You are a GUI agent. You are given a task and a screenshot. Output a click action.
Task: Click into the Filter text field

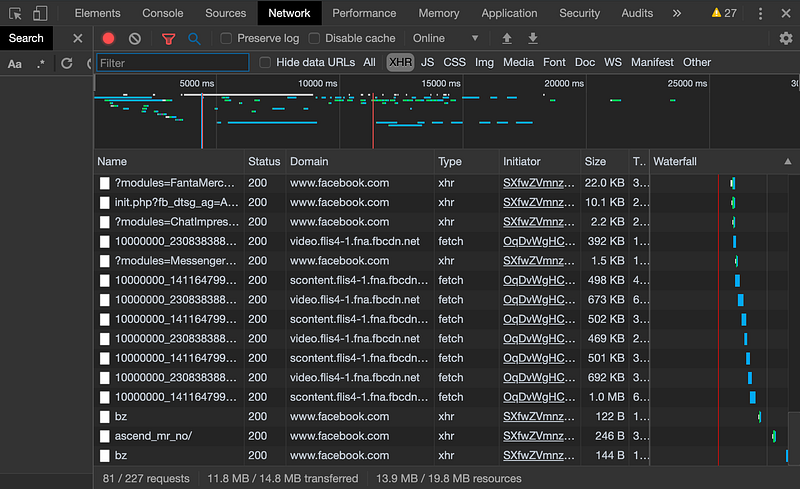[172, 63]
